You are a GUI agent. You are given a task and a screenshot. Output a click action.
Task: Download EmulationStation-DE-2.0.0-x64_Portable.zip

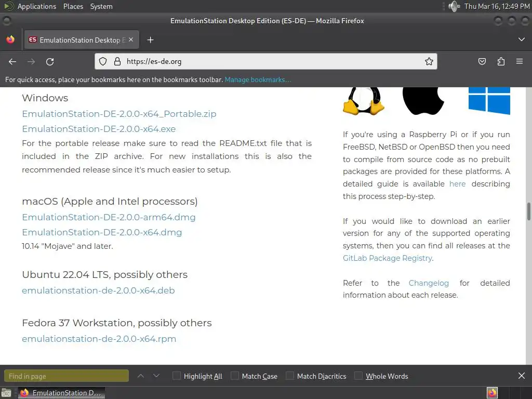[119, 114]
